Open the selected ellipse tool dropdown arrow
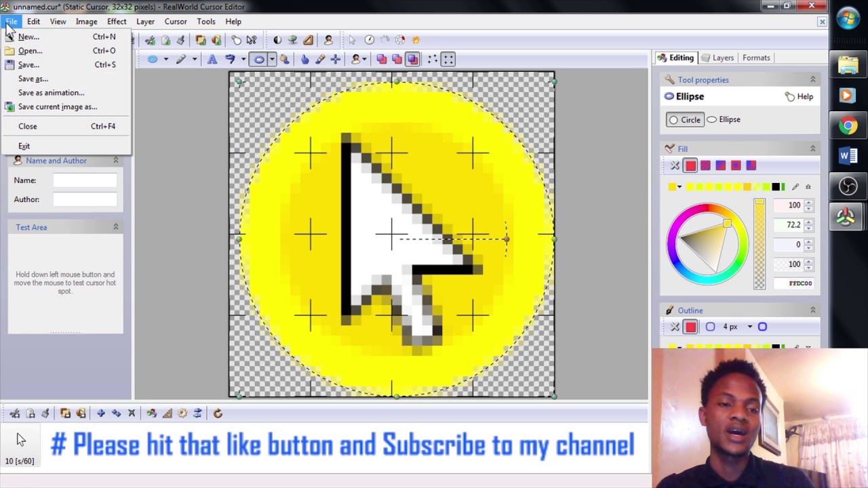The image size is (868, 488). click(272, 60)
